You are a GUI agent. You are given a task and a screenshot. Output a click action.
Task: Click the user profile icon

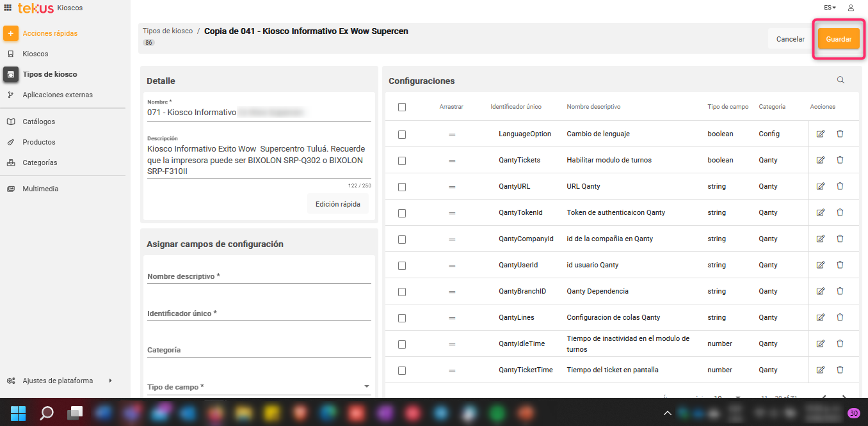[851, 8]
